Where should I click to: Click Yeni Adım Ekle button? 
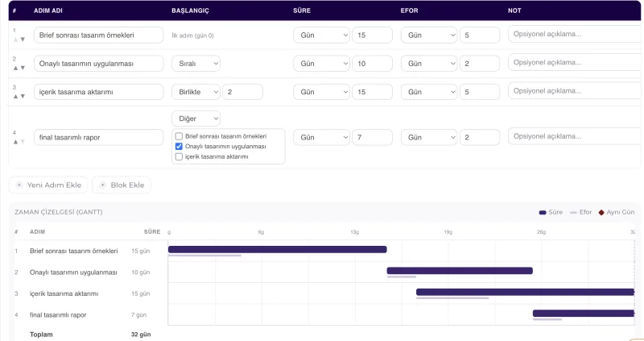pyautogui.click(x=48, y=185)
